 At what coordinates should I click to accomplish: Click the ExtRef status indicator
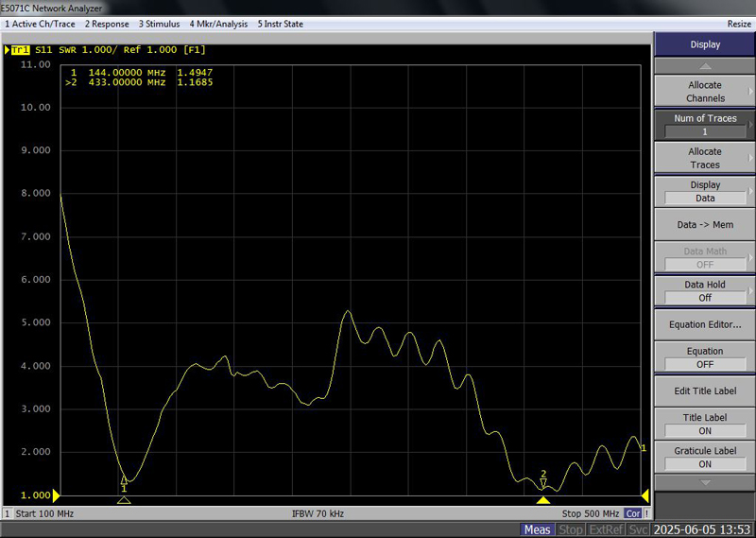coord(606,529)
